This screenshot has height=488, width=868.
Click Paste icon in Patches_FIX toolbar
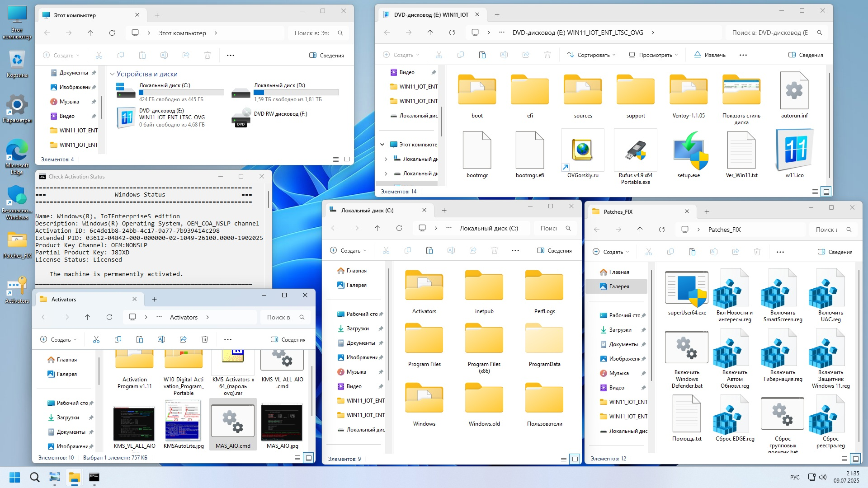(x=692, y=252)
